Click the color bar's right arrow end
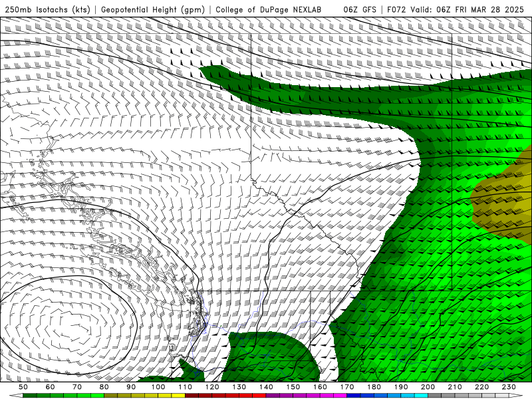 coord(516,395)
